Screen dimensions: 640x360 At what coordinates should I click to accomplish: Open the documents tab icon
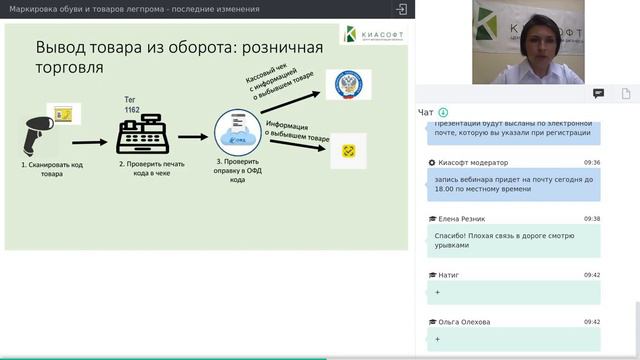626,93
